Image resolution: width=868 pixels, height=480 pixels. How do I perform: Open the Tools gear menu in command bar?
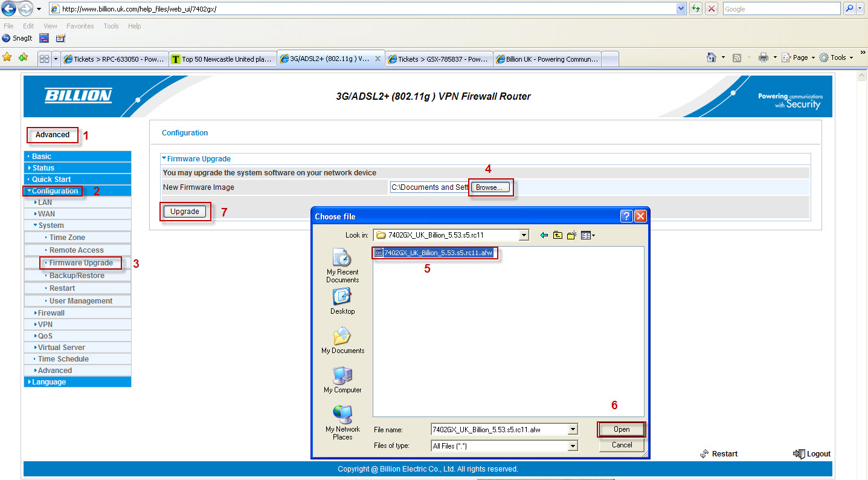point(836,57)
